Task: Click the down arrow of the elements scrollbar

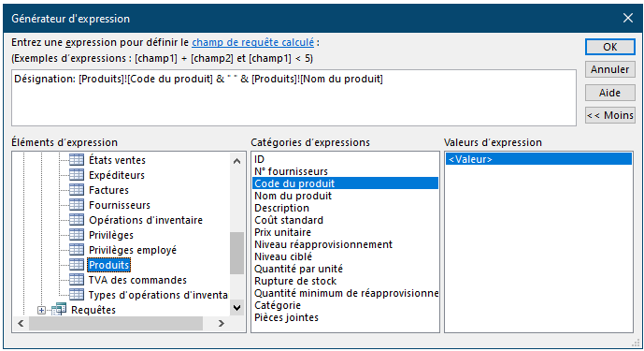Action: click(x=237, y=307)
